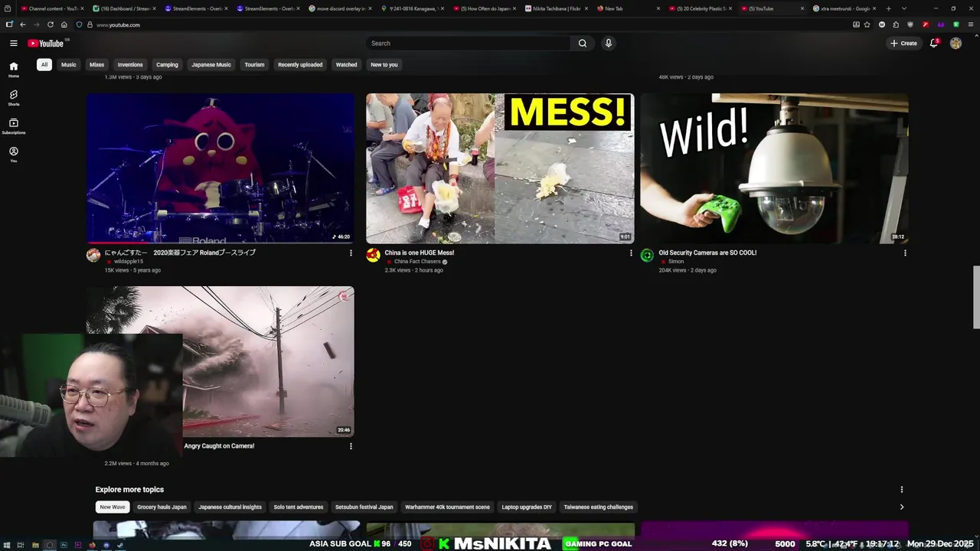This screenshot has height=551, width=980.
Task: Click the search magnifier button
Action: (583, 44)
